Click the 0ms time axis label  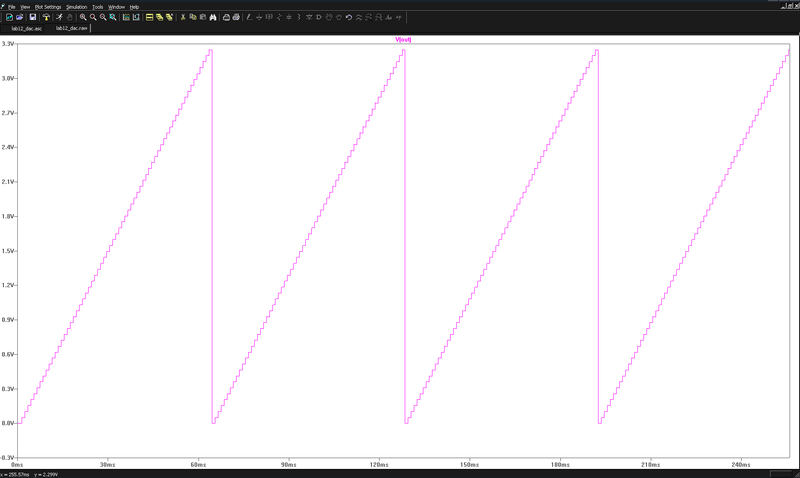tap(17, 465)
